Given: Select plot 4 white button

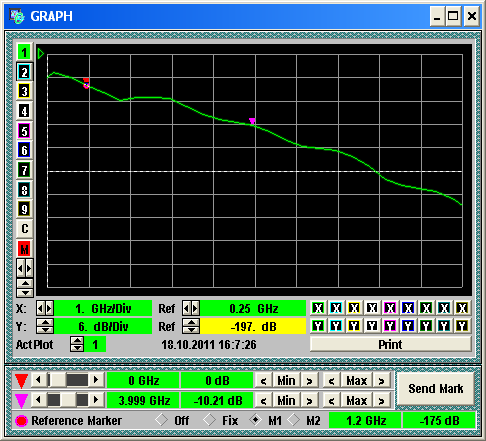Looking at the screenshot, I should [x=24, y=111].
